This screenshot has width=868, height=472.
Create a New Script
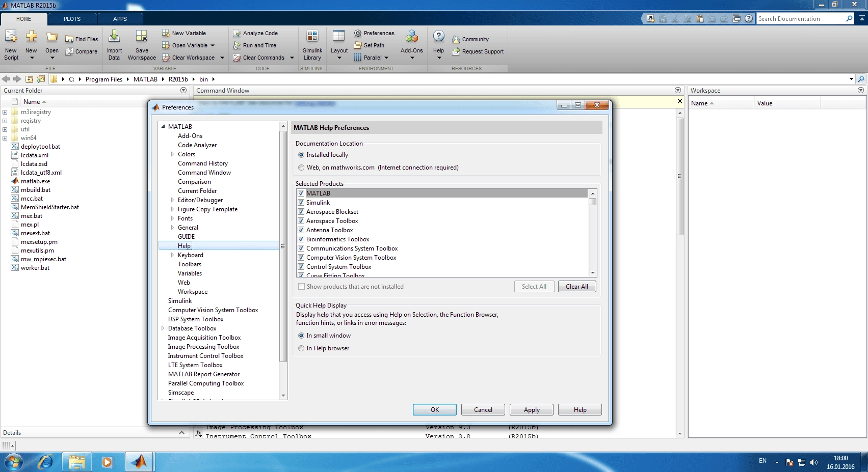(11, 45)
